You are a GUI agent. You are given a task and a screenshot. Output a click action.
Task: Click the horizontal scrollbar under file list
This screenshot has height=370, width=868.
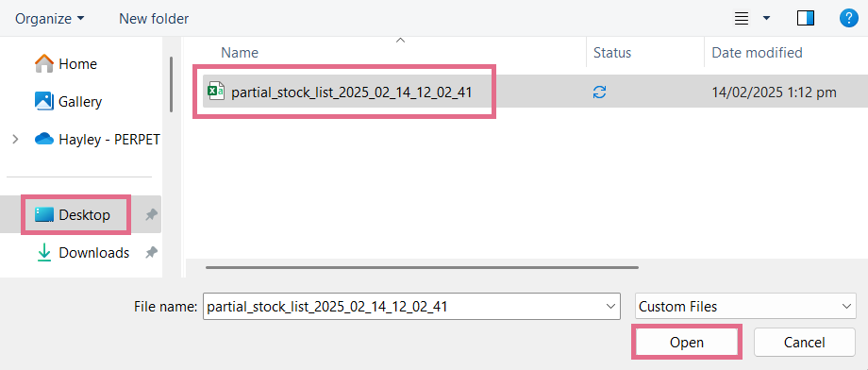[422, 267]
